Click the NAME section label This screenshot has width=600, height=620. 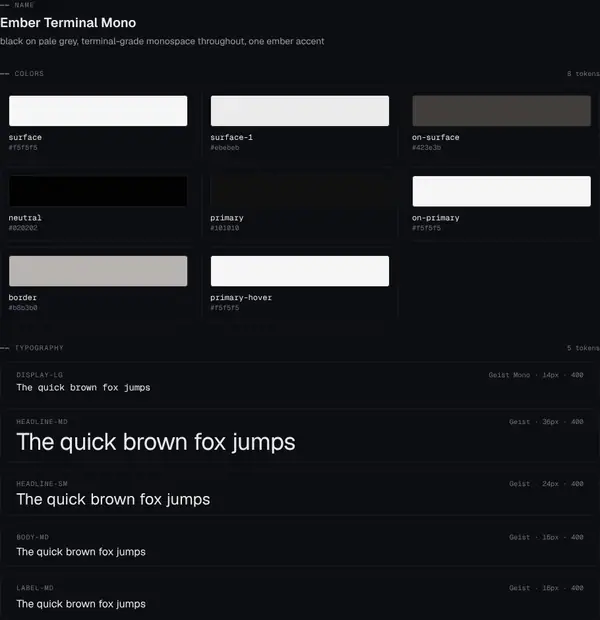coord(24,5)
